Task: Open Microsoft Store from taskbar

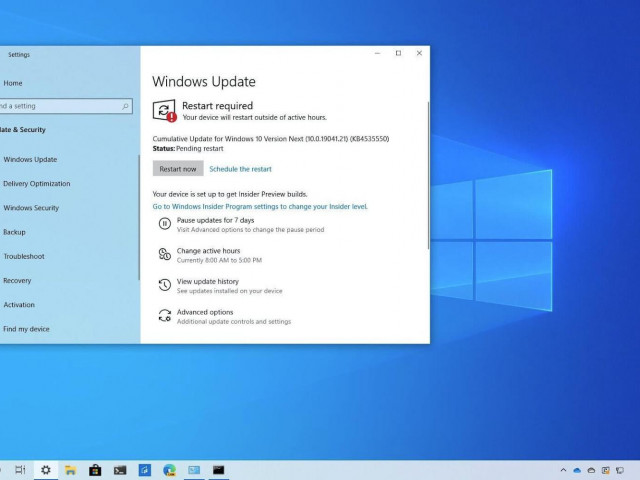Action: click(95, 470)
